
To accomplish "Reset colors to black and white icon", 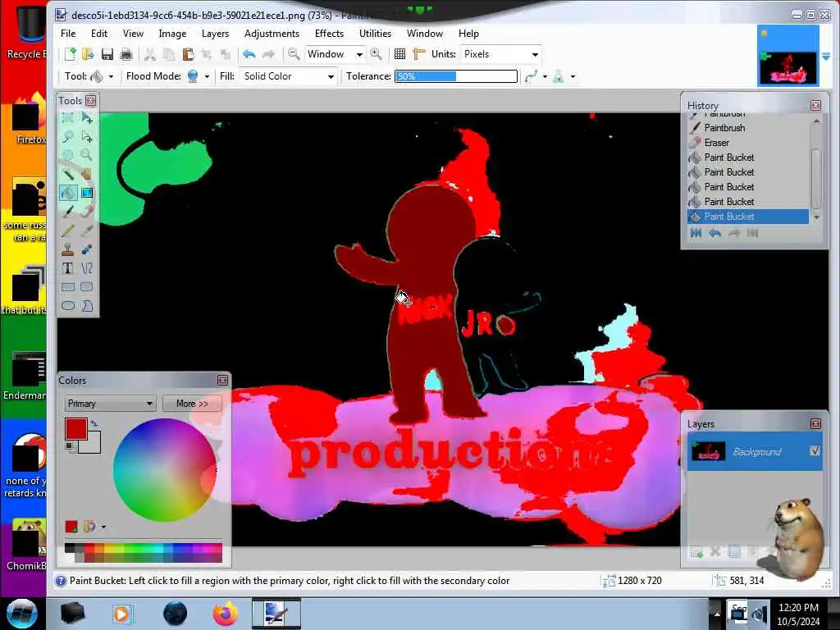I will (x=69, y=446).
